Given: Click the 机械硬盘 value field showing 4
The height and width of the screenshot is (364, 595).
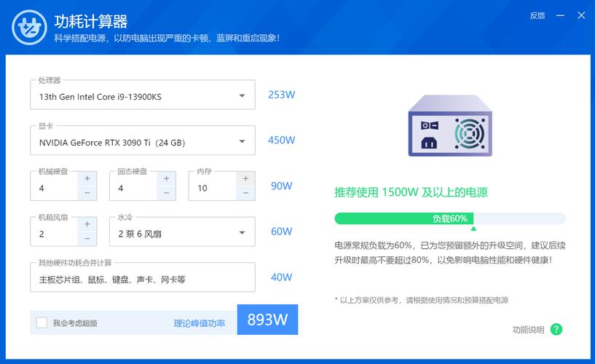Looking at the screenshot, I should click(x=55, y=188).
